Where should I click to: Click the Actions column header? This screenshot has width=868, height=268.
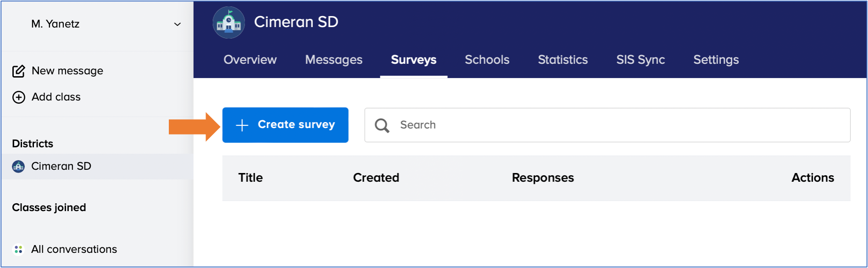click(812, 178)
